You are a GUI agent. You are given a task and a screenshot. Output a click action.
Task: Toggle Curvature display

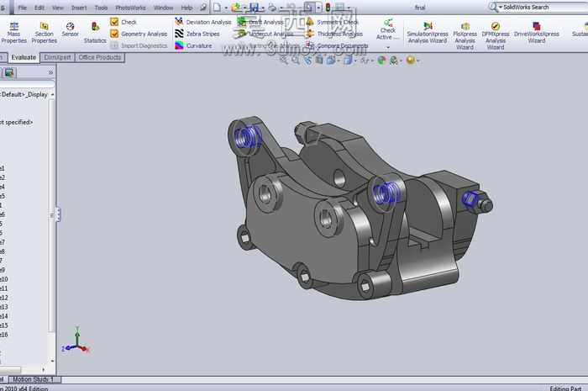(x=193, y=45)
